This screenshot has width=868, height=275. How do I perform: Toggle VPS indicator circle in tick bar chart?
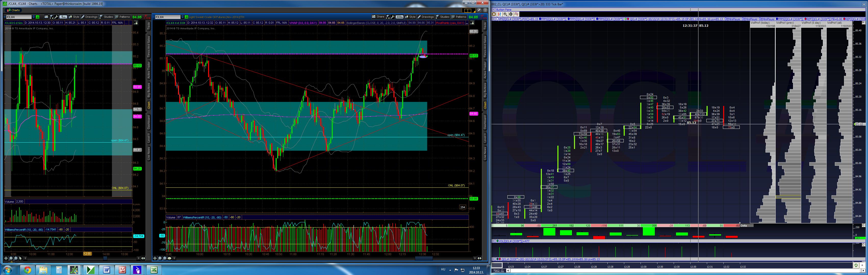497,19
